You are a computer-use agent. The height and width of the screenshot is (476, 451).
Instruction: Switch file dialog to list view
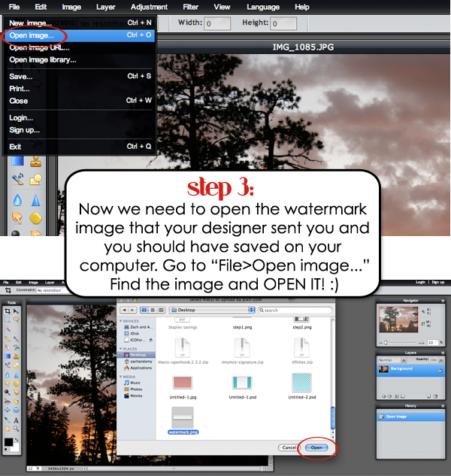pyautogui.click(x=153, y=310)
